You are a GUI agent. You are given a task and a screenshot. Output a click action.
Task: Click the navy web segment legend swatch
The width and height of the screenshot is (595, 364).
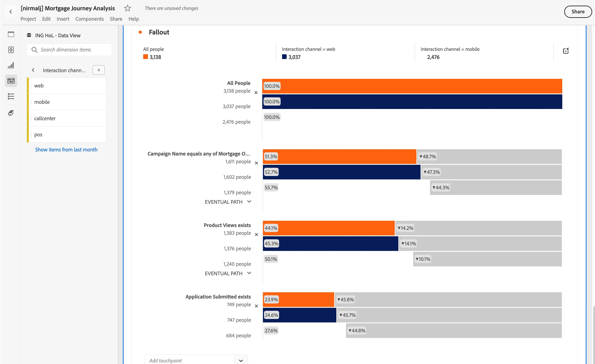click(x=284, y=57)
